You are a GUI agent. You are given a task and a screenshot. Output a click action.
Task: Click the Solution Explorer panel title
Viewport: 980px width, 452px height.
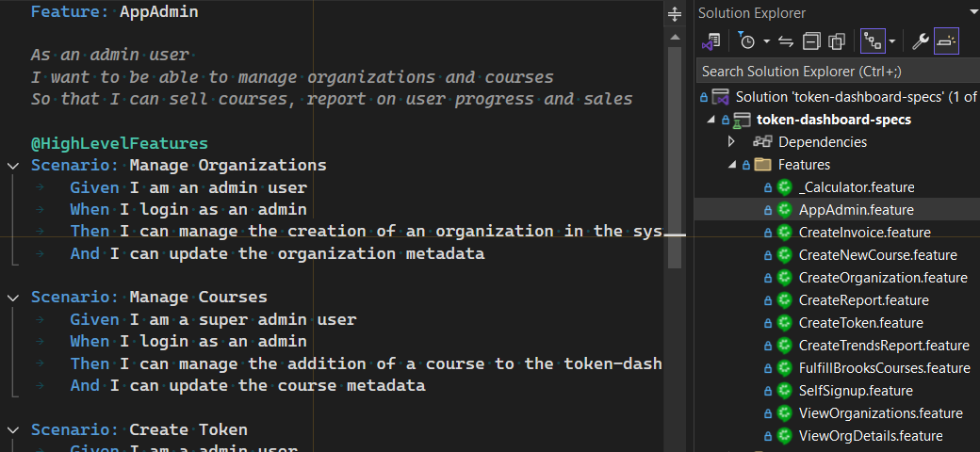752,13
